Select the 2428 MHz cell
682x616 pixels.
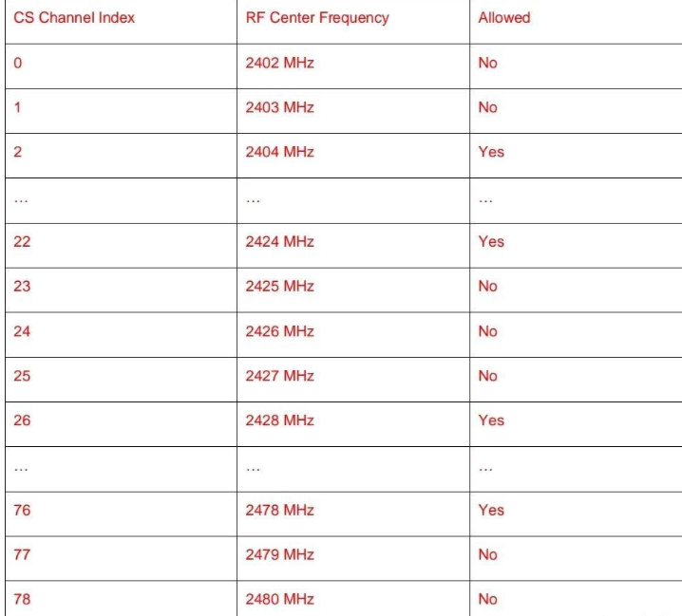(279, 420)
